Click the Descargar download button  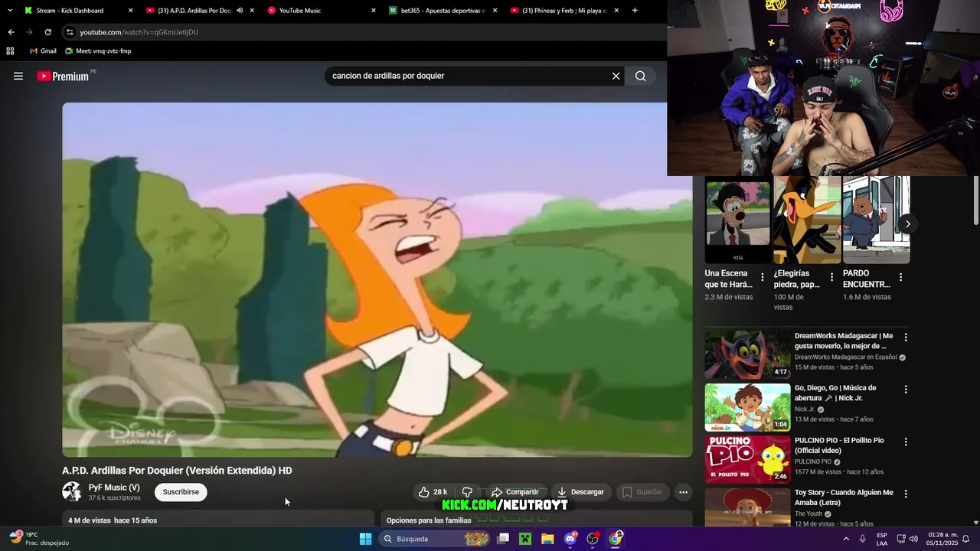click(580, 492)
